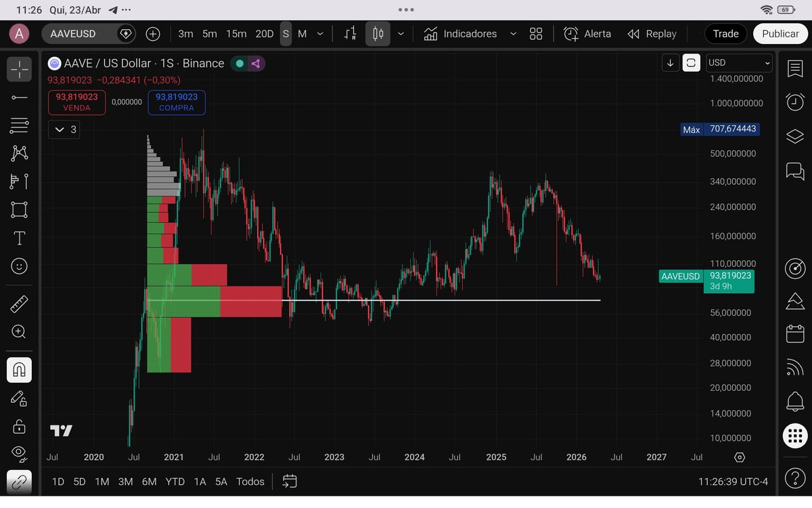812x508 pixels.
Task: Open the apps grid menu
Action: point(795,436)
